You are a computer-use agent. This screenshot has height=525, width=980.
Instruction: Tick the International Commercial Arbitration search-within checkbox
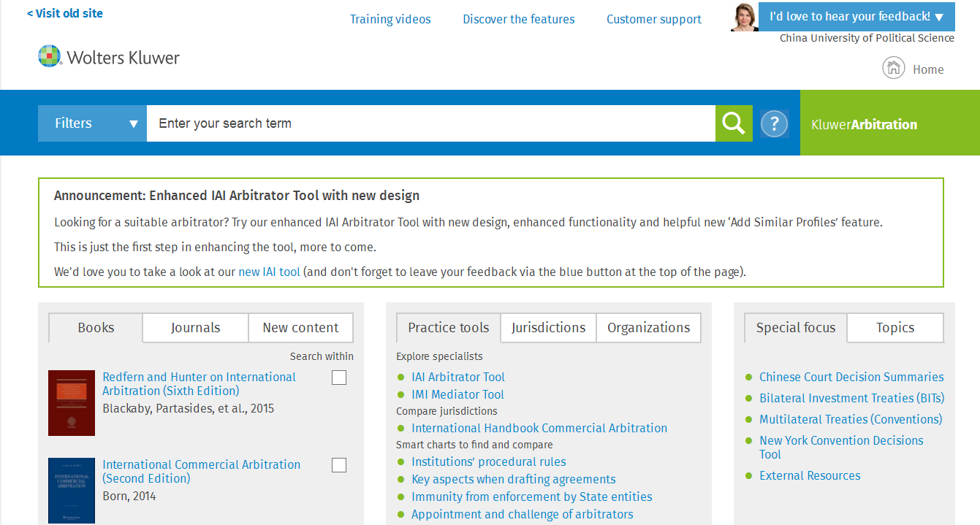(x=339, y=465)
